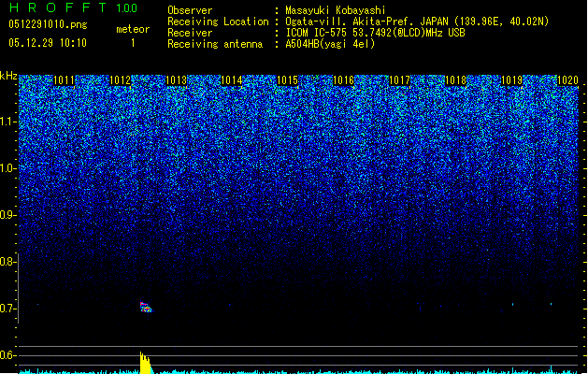Click the 1016 time marker
This screenshot has height=374, width=588.
(x=343, y=80)
